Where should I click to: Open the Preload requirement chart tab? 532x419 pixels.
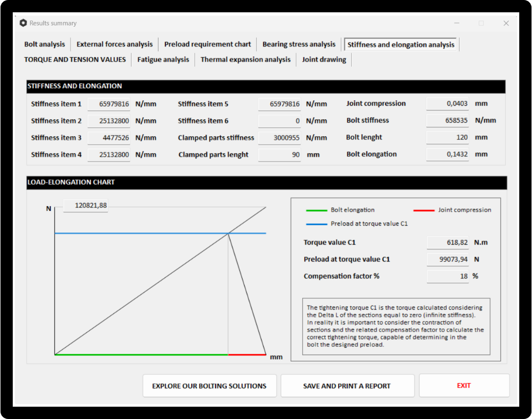(208, 44)
